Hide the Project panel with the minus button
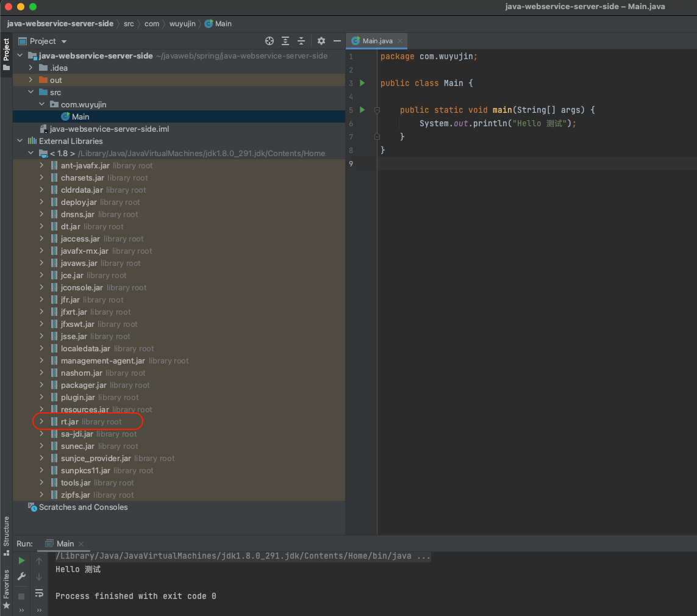The height and width of the screenshot is (616, 697). pos(337,41)
